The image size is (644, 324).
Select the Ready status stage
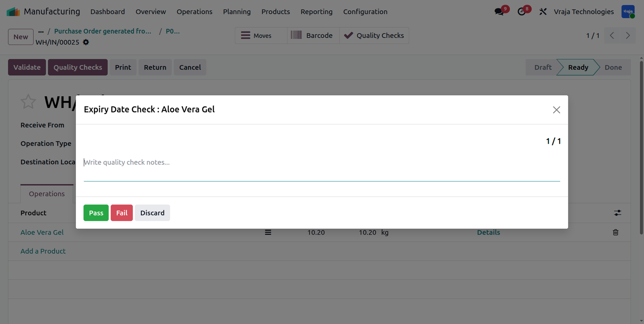click(x=578, y=67)
